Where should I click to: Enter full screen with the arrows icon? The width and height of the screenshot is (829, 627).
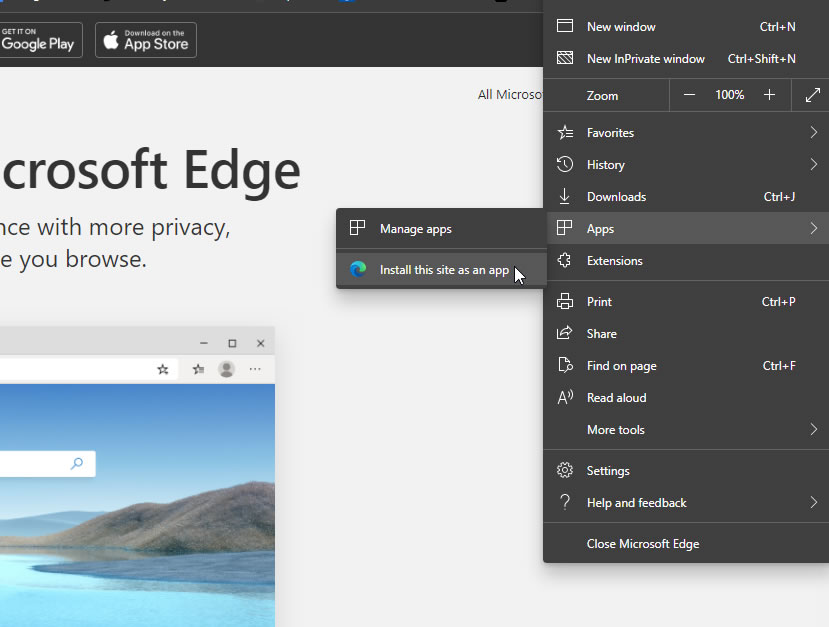(813, 95)
